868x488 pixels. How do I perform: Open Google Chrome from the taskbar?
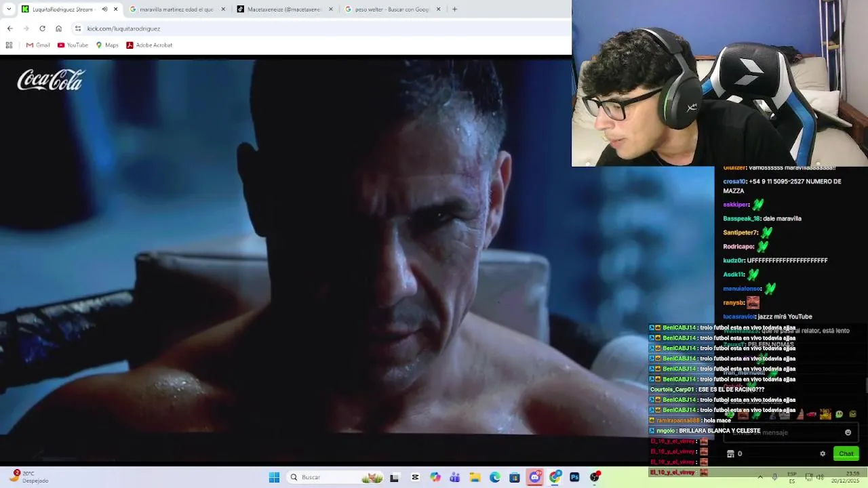tap(555, 477)
